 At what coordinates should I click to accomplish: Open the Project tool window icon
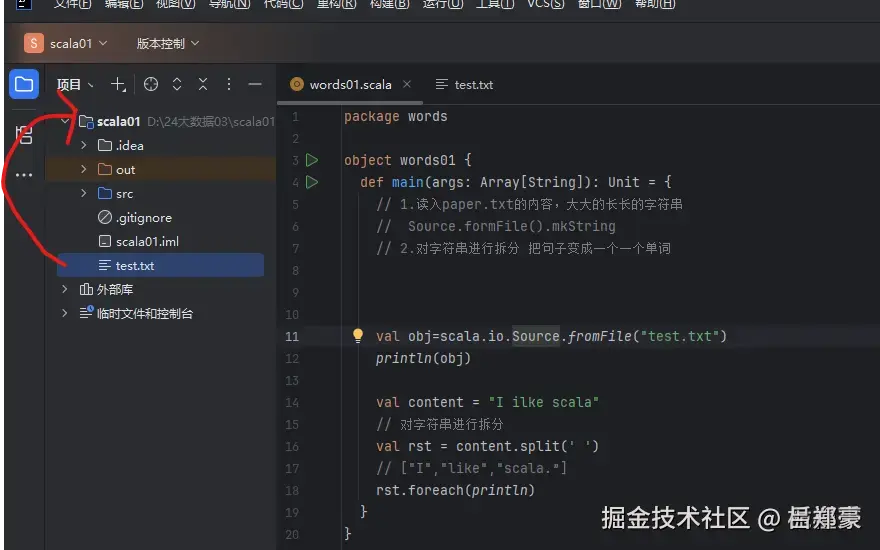click(x=24, y=84)
